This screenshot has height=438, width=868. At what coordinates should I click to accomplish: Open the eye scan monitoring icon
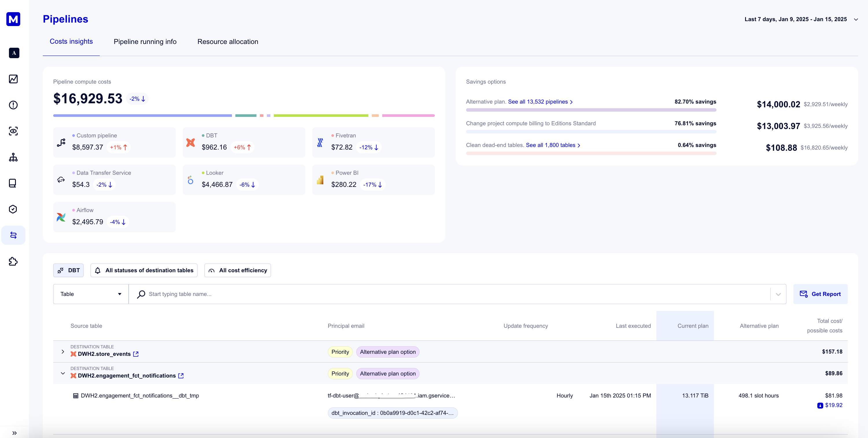point(13,131)
